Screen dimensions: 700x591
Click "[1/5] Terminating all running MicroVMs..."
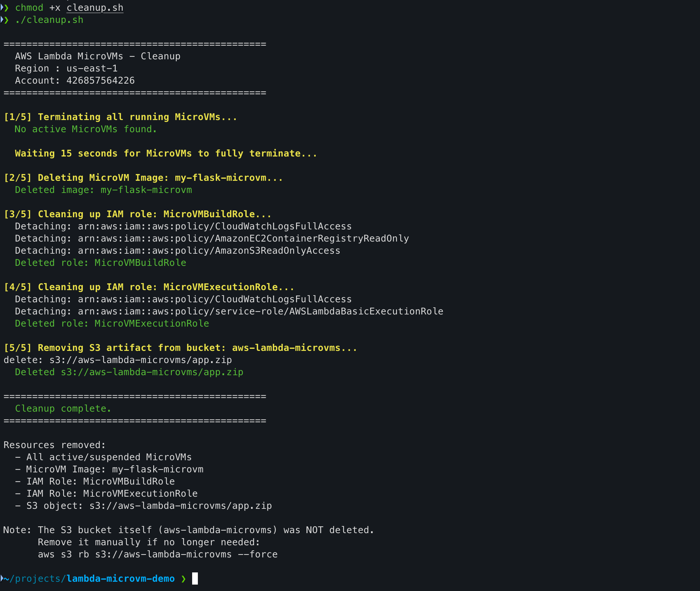120,117
